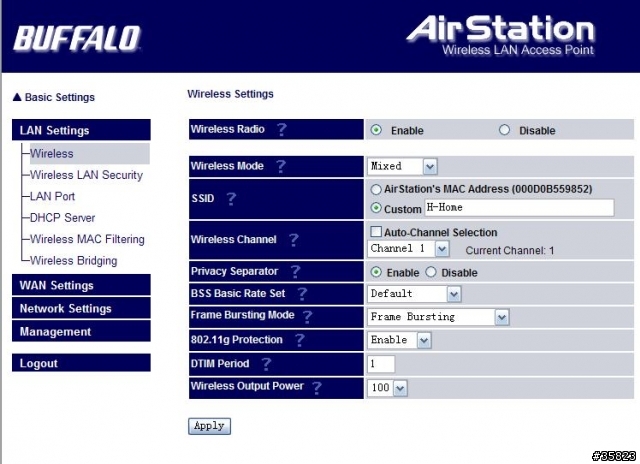Viewport: 640px width, 464px height.
Task: Open the Frame Bursting Mode dropdown
Action: point(438,317)
